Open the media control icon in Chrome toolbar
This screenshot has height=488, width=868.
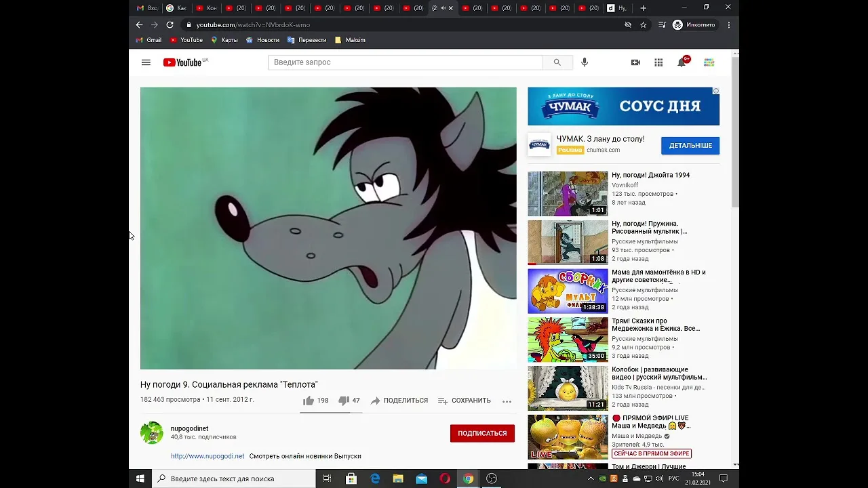662,25
